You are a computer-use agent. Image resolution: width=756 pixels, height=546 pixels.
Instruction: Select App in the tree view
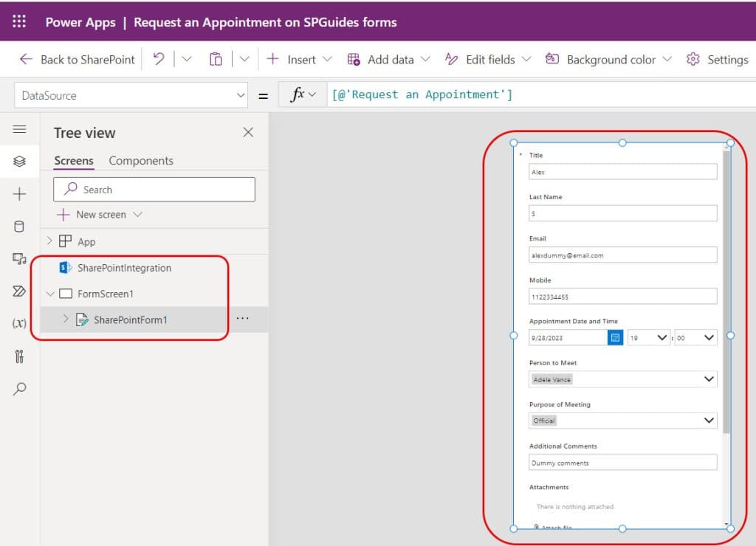87,241
